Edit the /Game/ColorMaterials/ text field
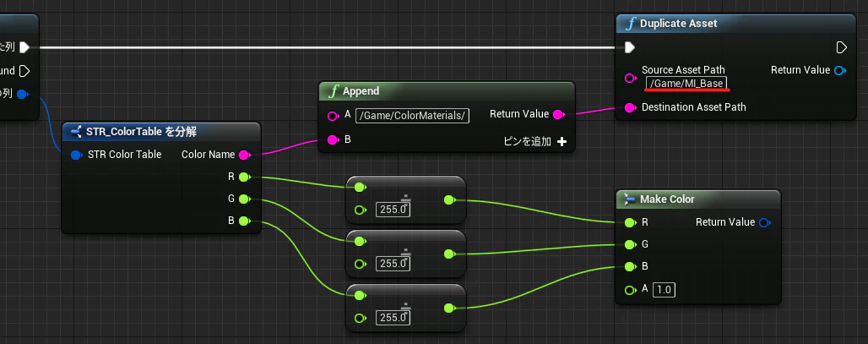 [x=412, y=116]
